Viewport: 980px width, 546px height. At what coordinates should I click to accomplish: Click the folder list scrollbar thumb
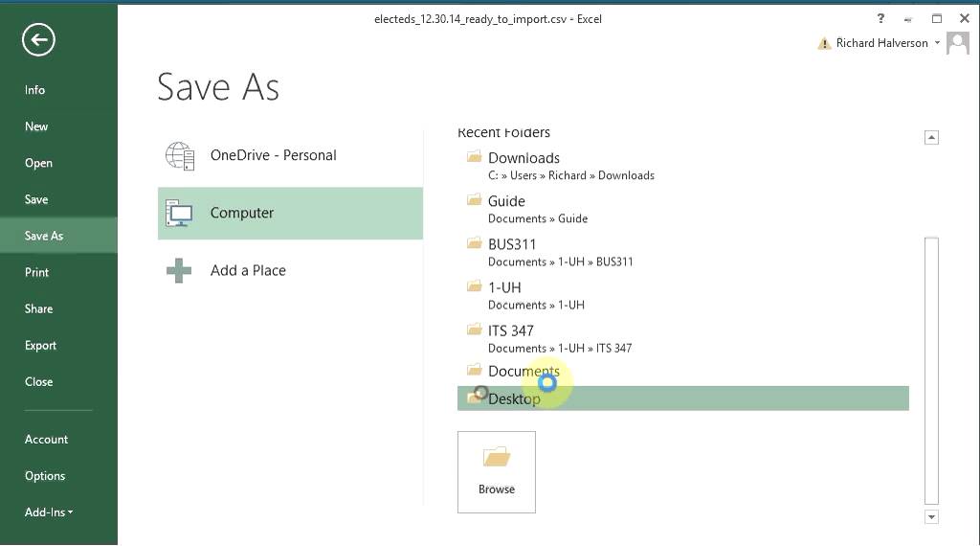(x=931, y=371)
